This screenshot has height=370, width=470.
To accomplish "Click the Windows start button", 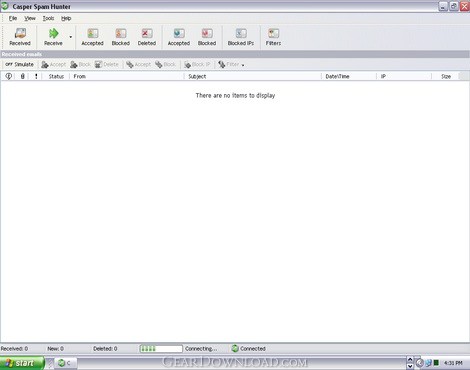I will tap(22, 363).
